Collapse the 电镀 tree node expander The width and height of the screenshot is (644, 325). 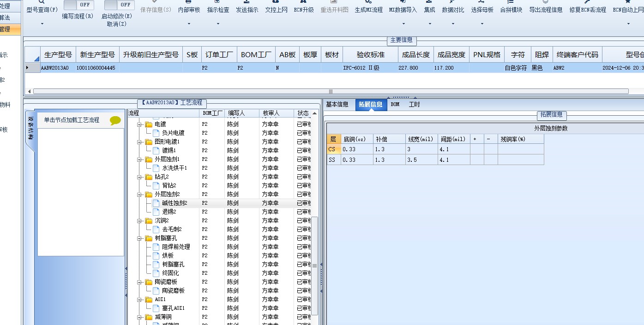[x=139, y=124]
